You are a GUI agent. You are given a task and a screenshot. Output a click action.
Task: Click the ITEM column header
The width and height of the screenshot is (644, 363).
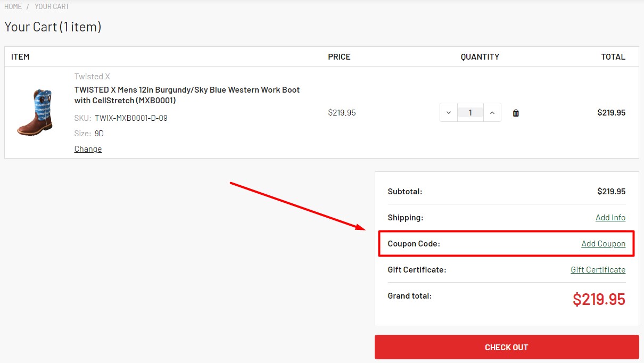(20, 56)
